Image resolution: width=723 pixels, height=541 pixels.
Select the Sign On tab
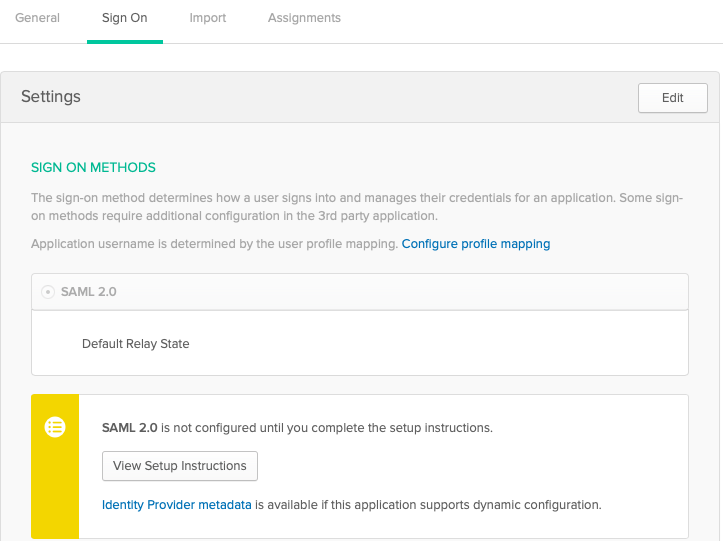coord(124,18)
